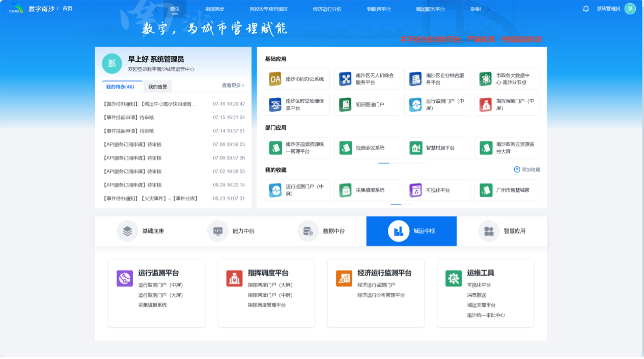Open 采集填报系统 link under 运行监测平台

152,305
